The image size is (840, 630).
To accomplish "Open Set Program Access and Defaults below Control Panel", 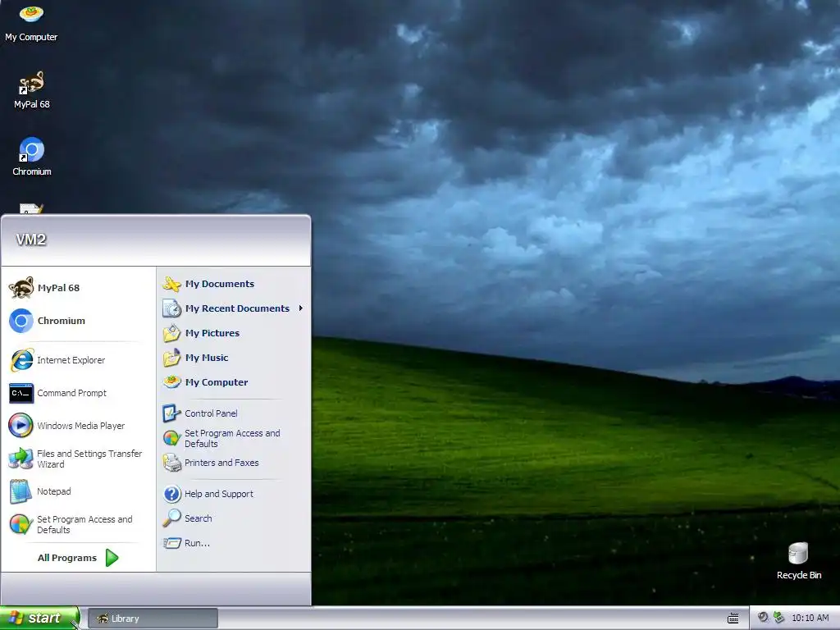I will pos(234,438).
